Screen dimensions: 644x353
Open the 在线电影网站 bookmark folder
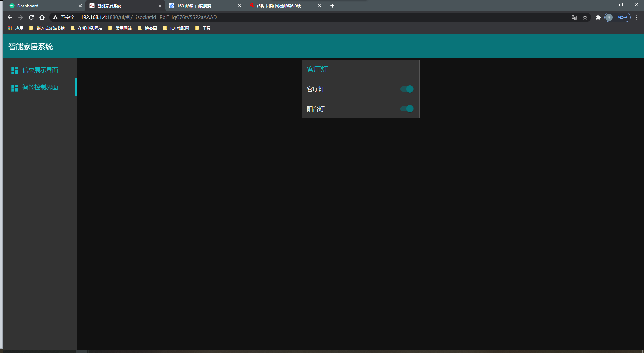click(87, 28)
